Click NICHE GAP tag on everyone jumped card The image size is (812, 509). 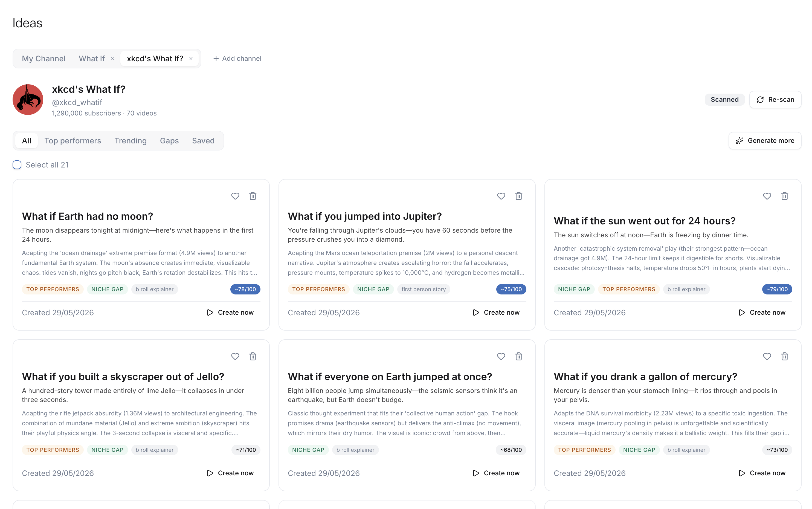(x=308, y=450)
